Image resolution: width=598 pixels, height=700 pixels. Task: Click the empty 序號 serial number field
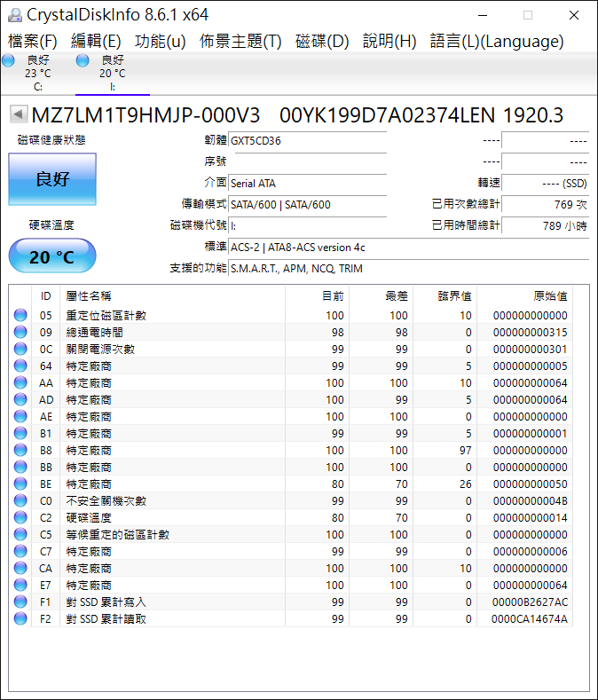coord(307,161)
